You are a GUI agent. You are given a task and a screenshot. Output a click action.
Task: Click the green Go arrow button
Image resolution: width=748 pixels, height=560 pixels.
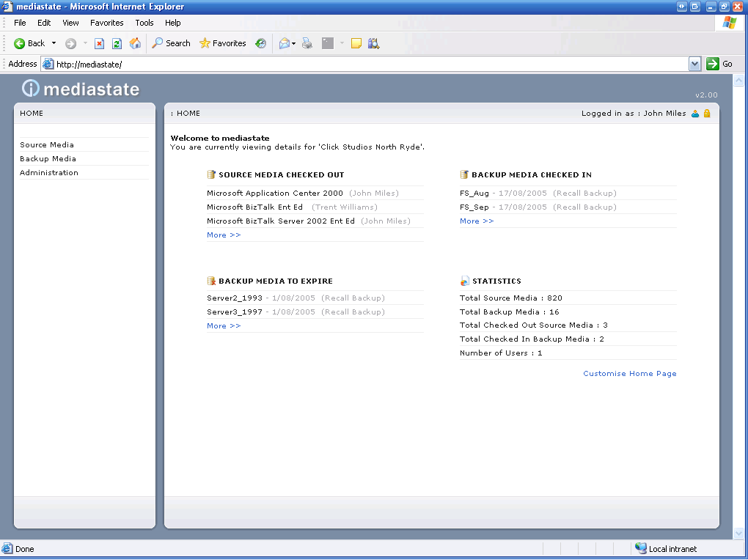[x=713, y=64]
